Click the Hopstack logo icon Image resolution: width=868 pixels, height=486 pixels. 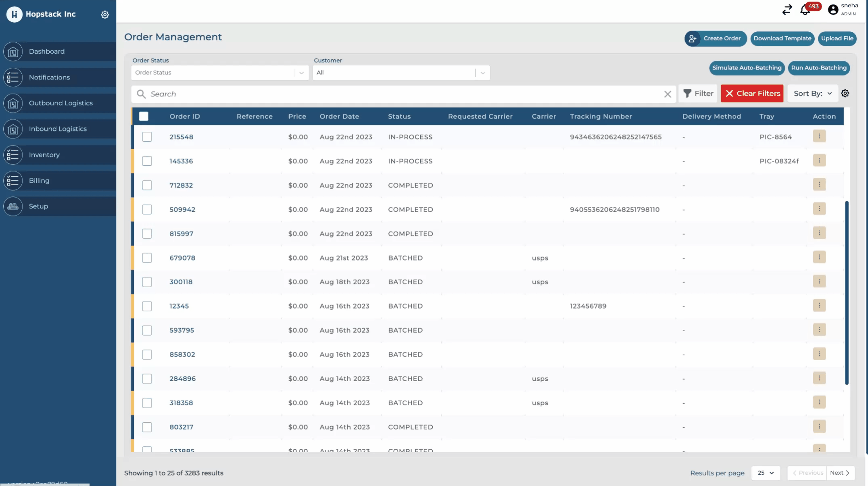point(14,14)
